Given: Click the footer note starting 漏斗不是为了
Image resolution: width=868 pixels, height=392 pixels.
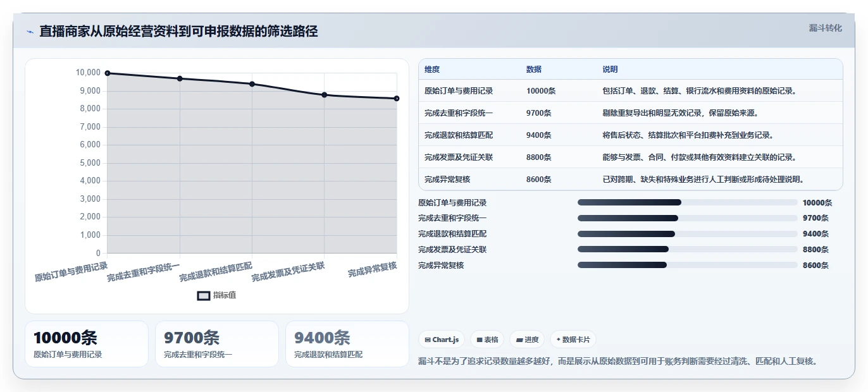Looking at the screenshot, I should (619, 362).
